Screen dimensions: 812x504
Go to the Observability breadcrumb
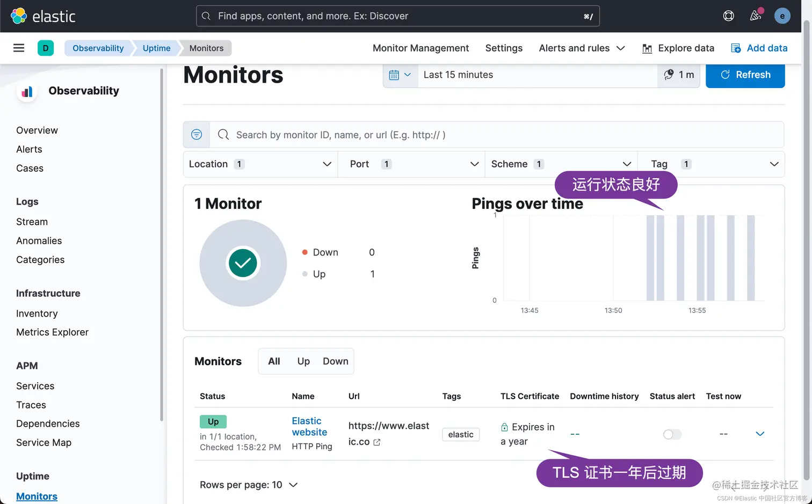(98, 48)
